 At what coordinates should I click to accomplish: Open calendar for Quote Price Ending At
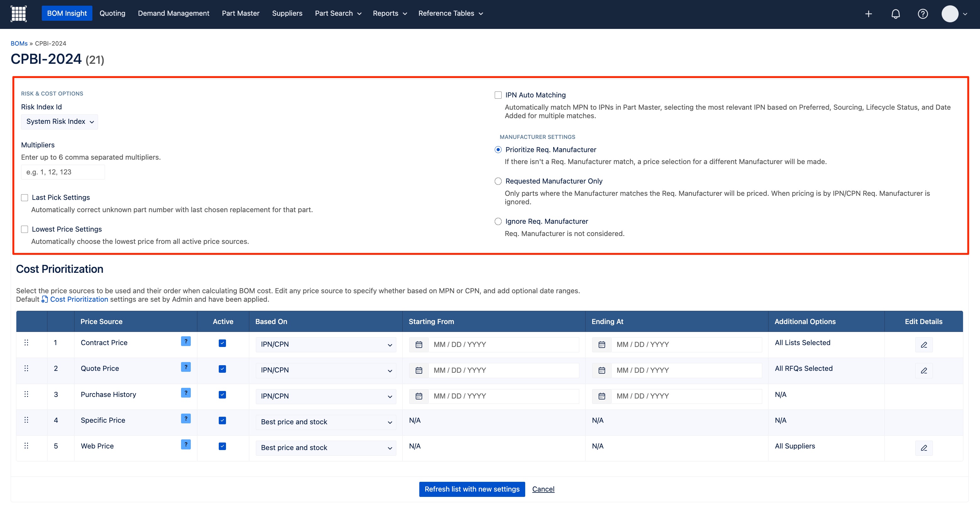602,371
